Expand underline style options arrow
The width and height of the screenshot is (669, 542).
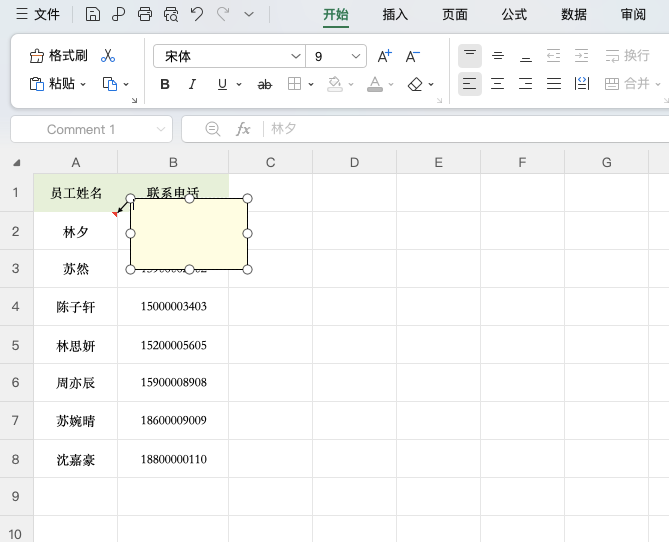(x=239, y=85)
